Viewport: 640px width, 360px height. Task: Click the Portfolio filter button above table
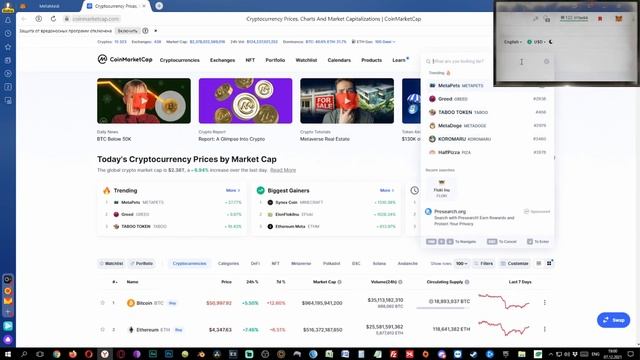pos(141,263)
